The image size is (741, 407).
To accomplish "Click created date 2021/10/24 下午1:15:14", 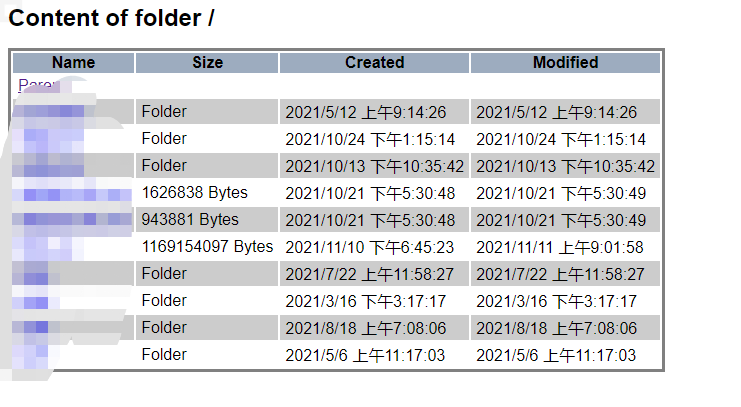I will coord(370,139).
